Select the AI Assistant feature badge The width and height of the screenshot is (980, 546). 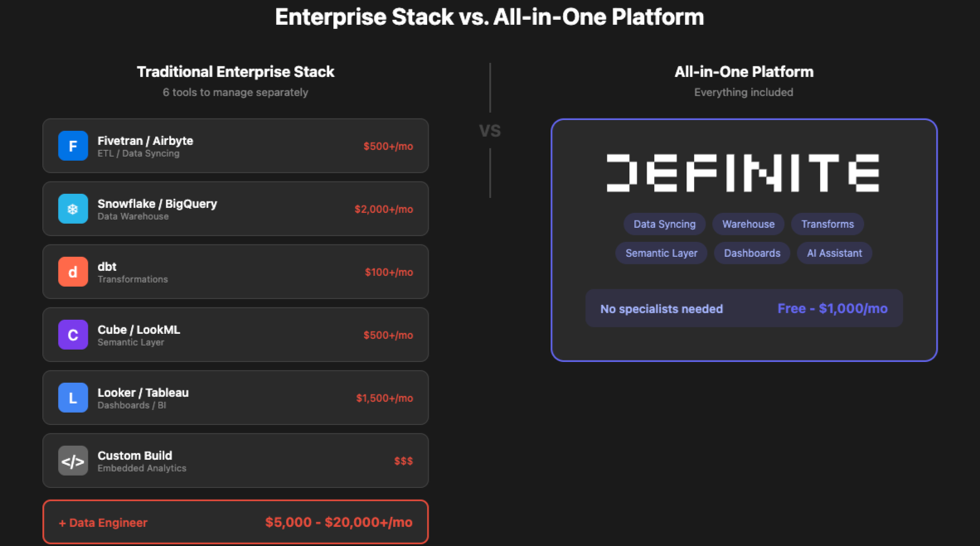(x=834, y=253)
